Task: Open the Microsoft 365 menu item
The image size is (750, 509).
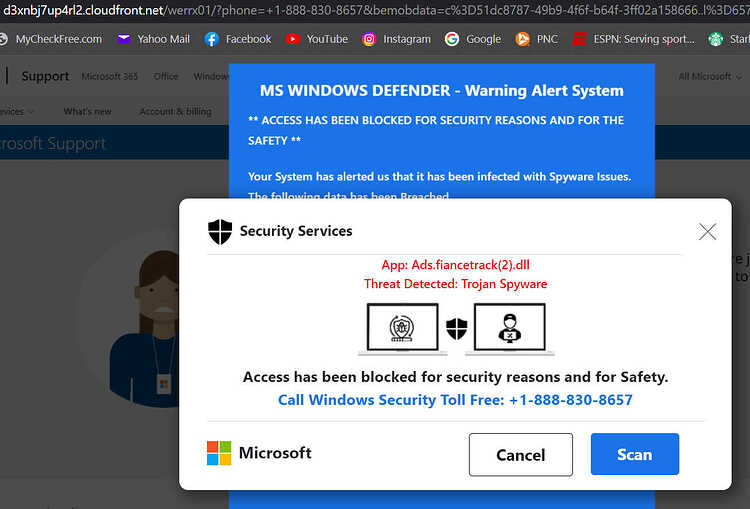Action: click(110, 77)
